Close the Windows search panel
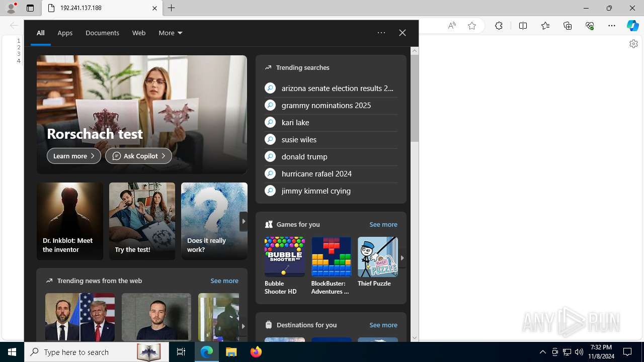 pyautogui.click(x=403, y=33)
